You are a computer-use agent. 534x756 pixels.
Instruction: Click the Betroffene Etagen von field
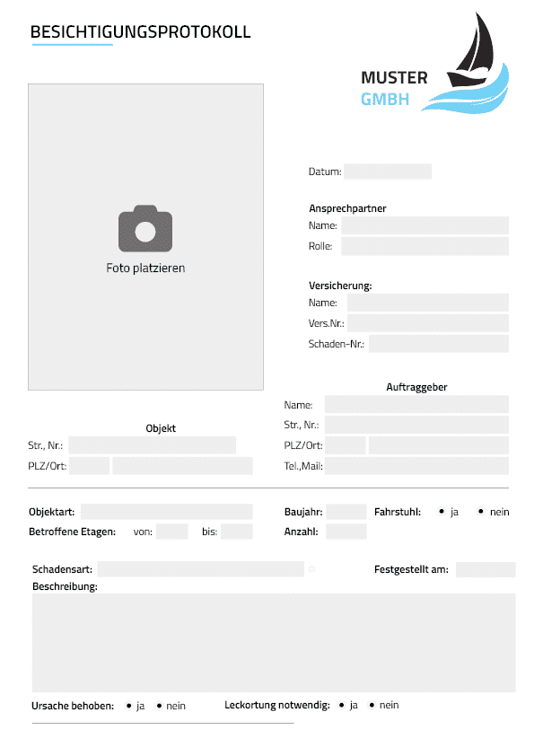(x=172, y=532)
